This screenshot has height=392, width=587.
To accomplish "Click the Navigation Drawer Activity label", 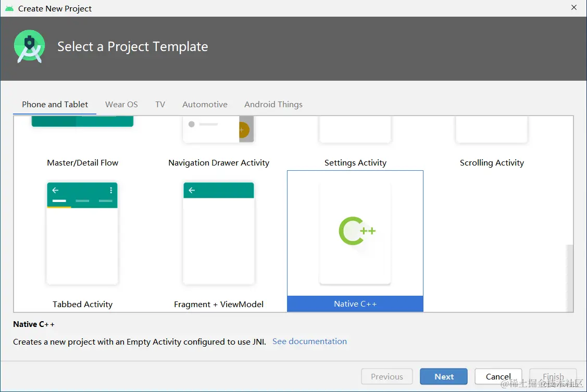I will pos(219,163).
